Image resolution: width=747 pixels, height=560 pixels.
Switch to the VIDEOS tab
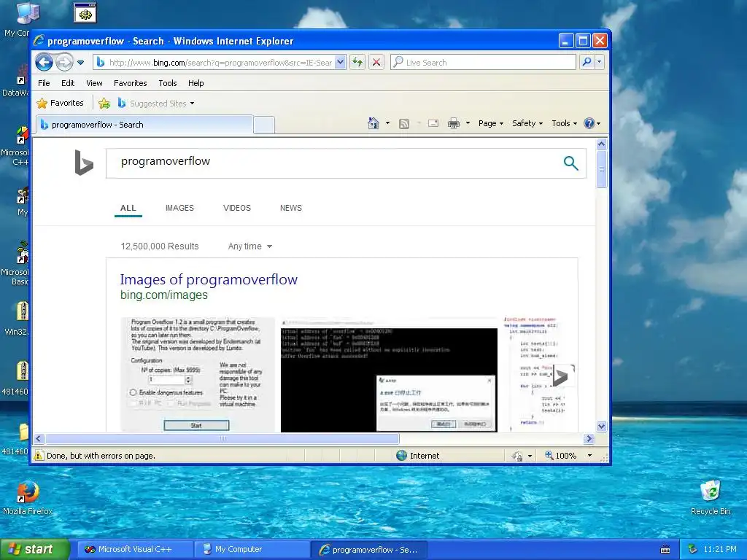[237, 208]
